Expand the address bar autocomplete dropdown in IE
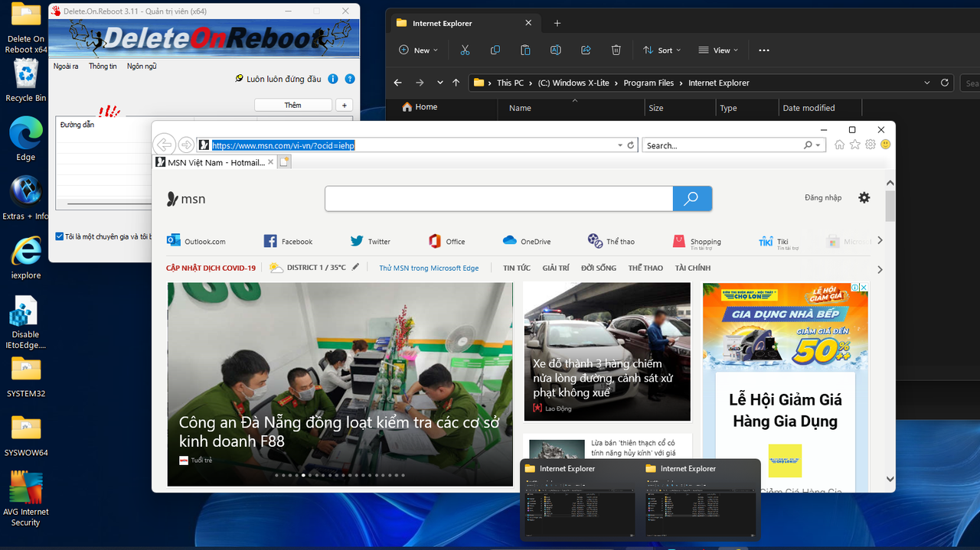 [620, 145]
